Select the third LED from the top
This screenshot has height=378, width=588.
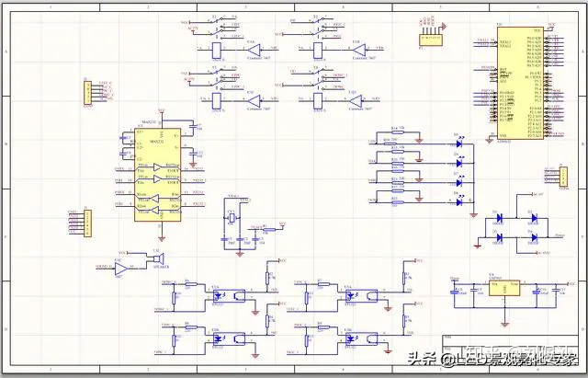pyautogui.click(x=459, y=183)
